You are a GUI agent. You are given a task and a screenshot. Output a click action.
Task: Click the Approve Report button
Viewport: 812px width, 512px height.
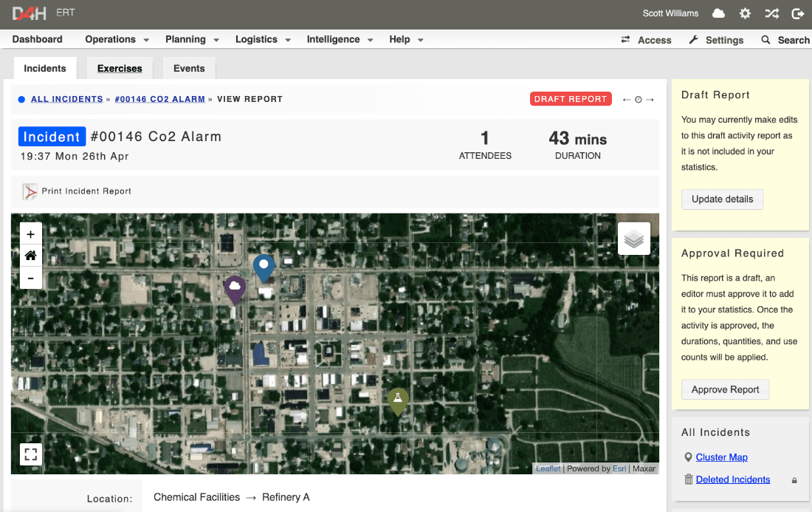point(725,389)
